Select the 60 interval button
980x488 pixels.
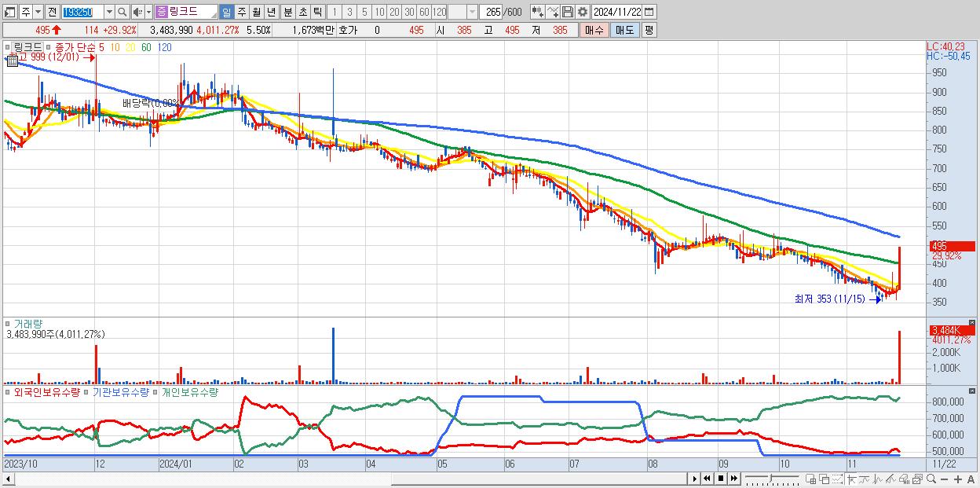pos(424,12)
